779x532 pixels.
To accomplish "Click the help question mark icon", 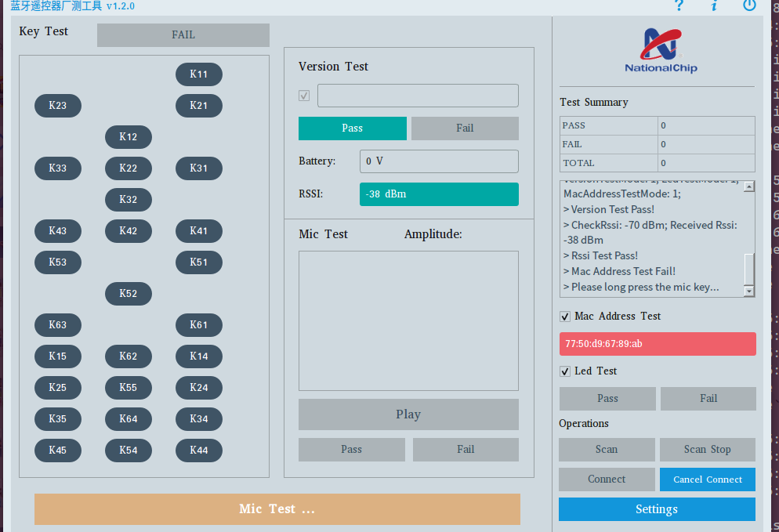I will coord(679,5).
